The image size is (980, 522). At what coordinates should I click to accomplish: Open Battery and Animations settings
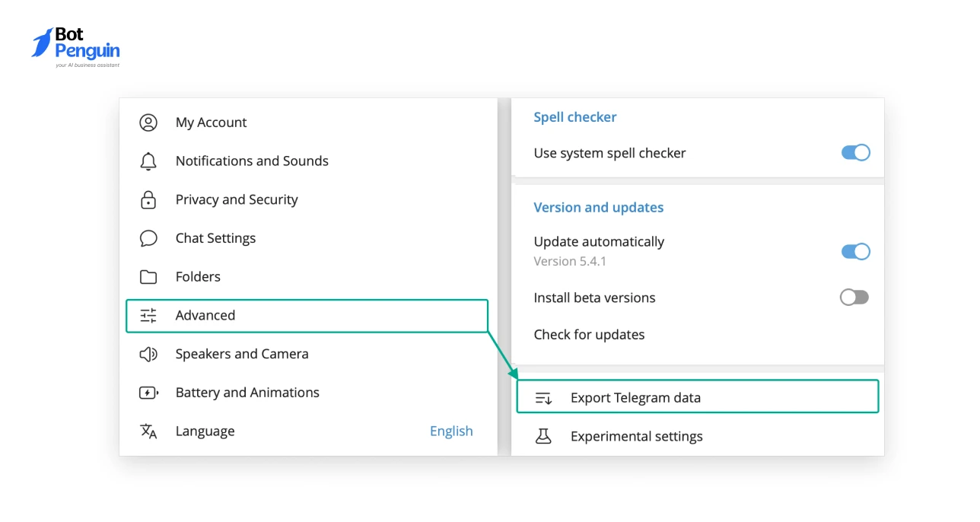[x=308, y=393]
